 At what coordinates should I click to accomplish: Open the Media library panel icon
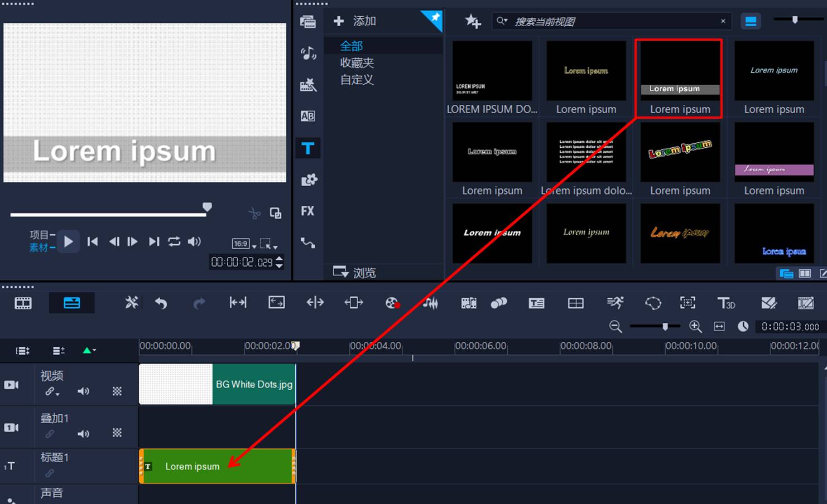click(307, 22)
